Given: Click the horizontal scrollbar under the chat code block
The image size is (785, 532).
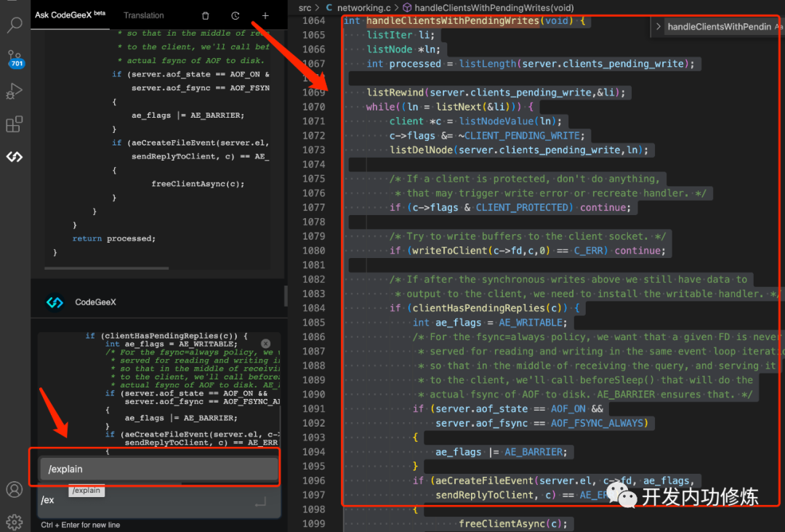Looking at the screenshot, I should pos(107,268).
